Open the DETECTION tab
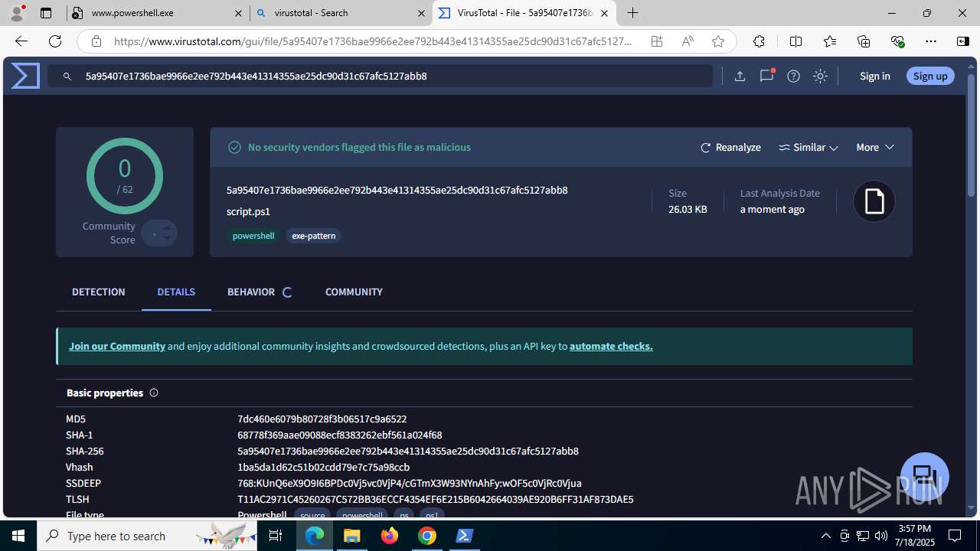Screen dimensions: 980x551 point(99,292)
